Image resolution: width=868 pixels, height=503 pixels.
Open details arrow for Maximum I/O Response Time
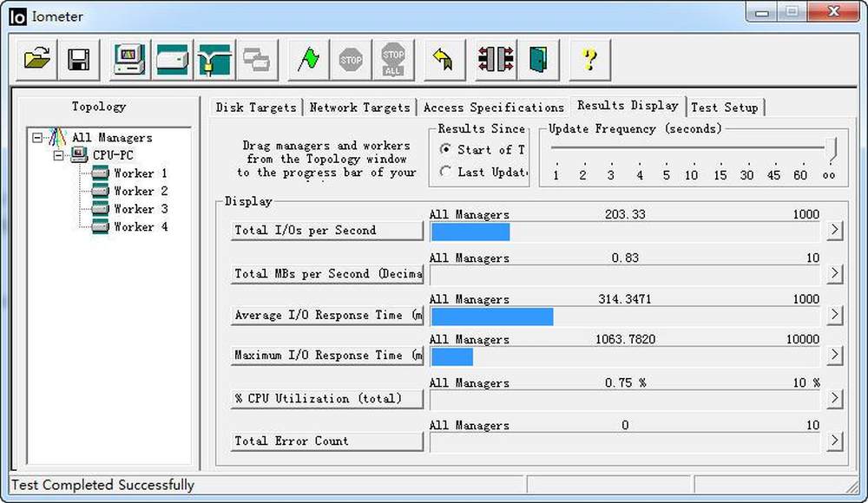[x=834, y=355]
